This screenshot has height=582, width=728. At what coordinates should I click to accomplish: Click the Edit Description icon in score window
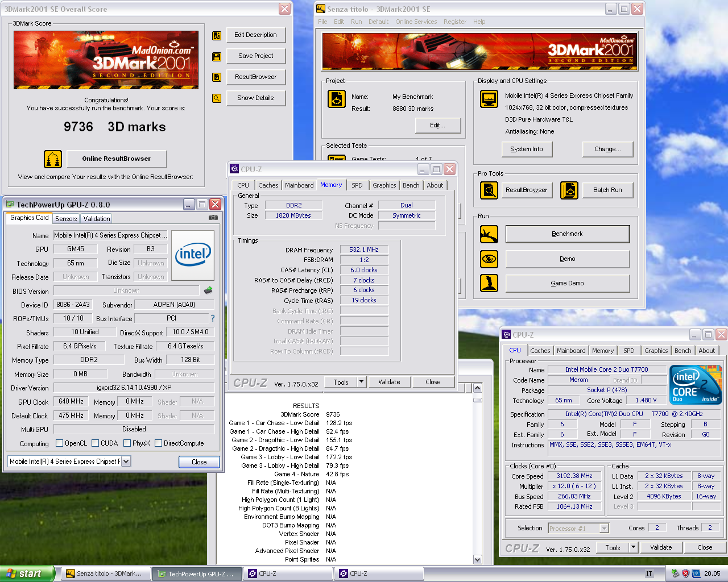pos(217,36)
